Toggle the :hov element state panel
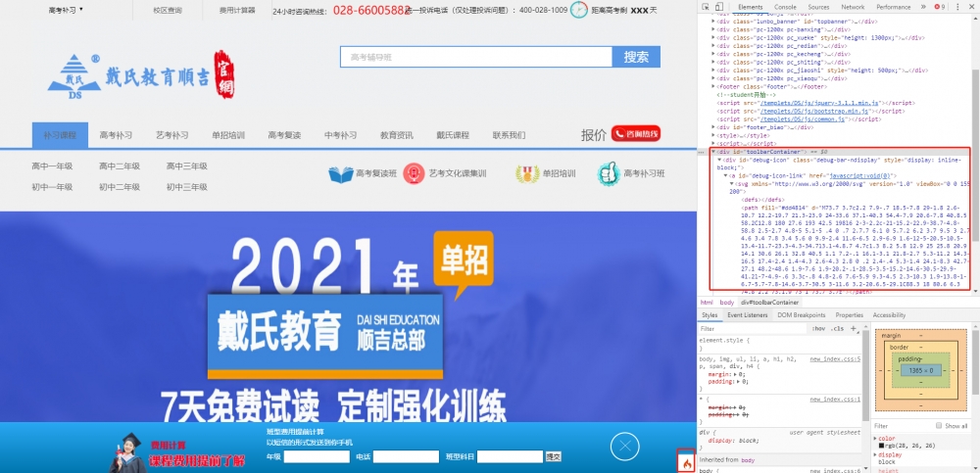Screen dimensions: 980x473 tap(817, 329)
